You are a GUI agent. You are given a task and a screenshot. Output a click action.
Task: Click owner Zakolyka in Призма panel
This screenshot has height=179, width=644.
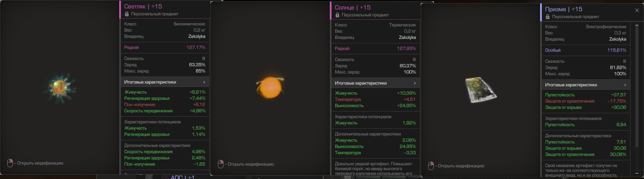pyautogui.click(x=618, y=39)
